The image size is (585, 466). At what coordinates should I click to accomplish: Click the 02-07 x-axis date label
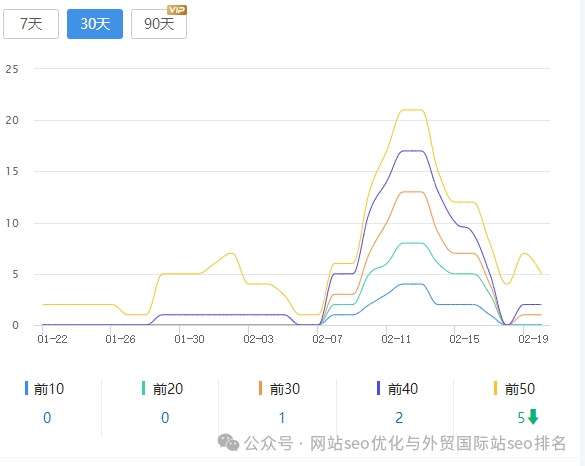(327, 339)
